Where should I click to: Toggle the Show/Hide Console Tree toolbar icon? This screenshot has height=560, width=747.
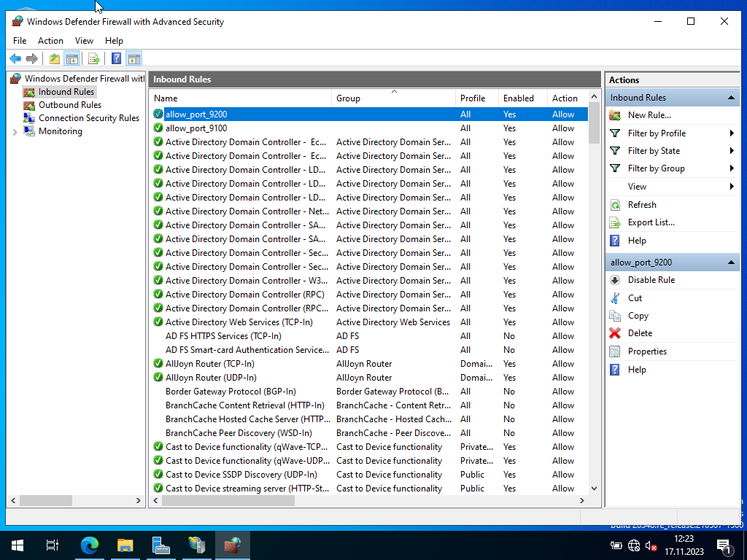72,59
